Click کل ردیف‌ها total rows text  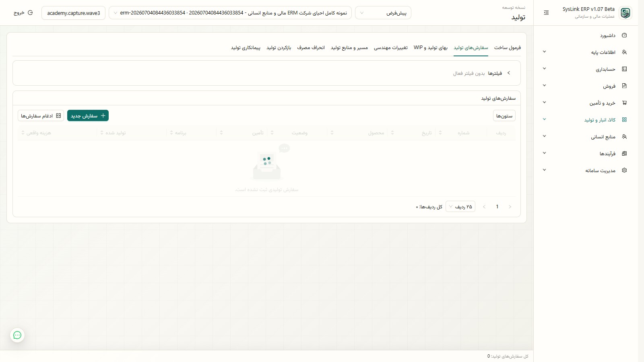pos(429,207)
